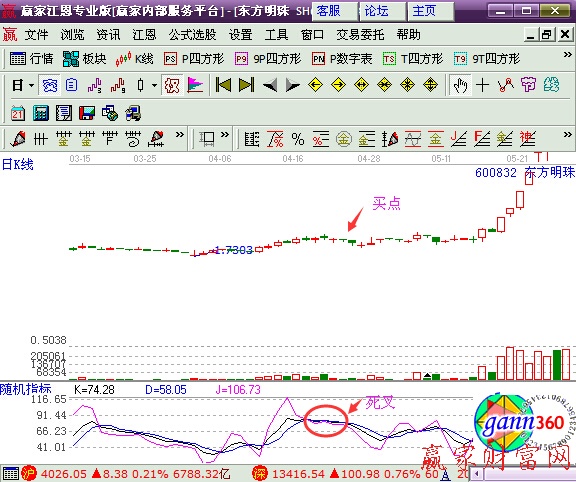This screenshot has height=482, width=576.
Task: Click the yellow diamond horizontal-compress icon
Action: pos(384,85)
